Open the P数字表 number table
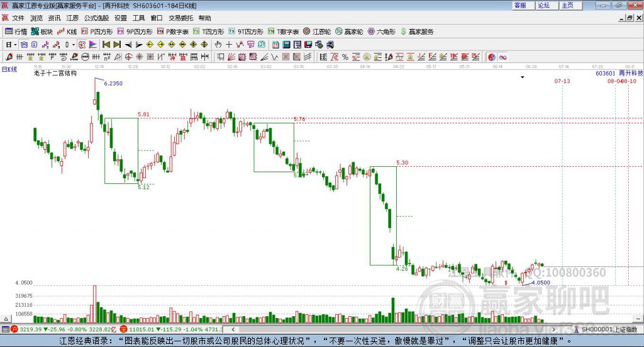Viewport: 644px width, 347px height. [x=172, y=31]
